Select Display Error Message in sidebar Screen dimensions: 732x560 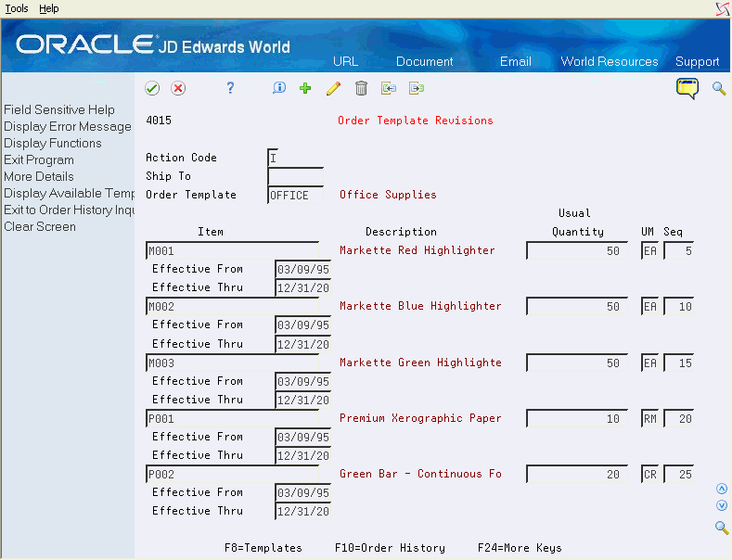[68, 126]
